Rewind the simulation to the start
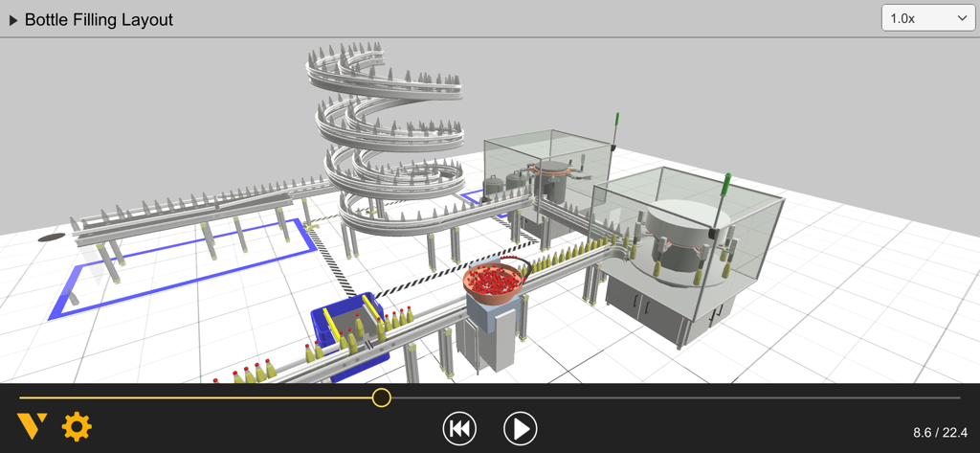The image size is (980, 453). point(459,429)
